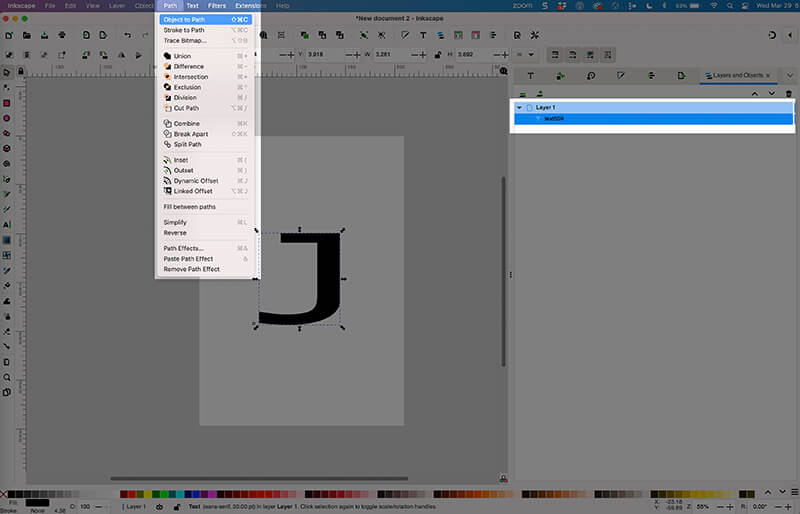Click the Break Apart icon

coord(167,134)
